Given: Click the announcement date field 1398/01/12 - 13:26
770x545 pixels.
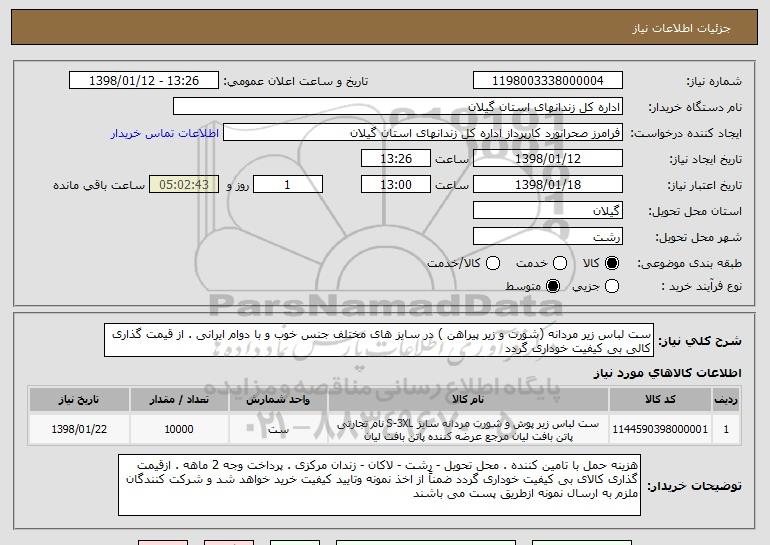Looking at the screenshot, I should (144, 81).
